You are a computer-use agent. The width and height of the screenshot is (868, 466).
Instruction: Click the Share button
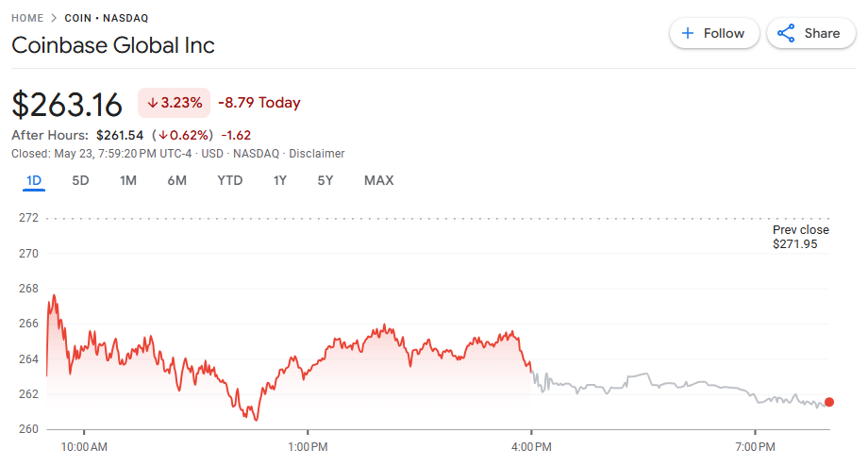pyautogui.click(x=809, y=33)
